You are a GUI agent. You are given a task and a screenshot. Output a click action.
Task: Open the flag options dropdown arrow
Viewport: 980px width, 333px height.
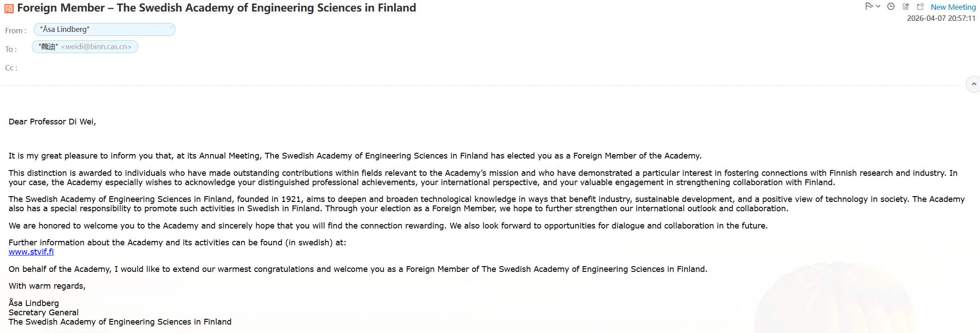coord(878,6)
